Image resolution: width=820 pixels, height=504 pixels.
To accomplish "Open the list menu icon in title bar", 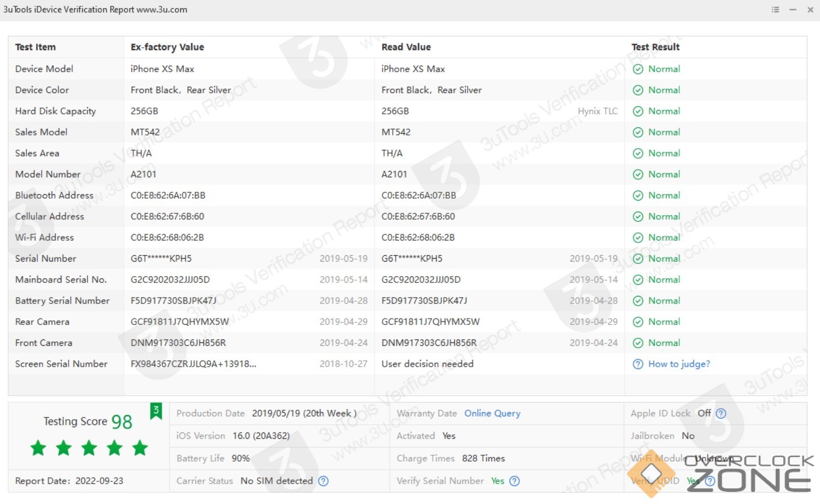I will tap(775, 10).
